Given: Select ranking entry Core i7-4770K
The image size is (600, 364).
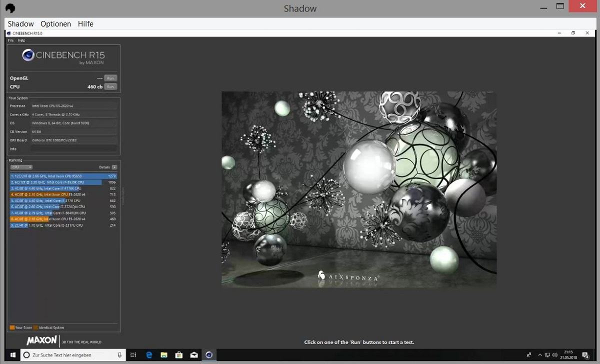Looking at the screenshot, I should click(x=63, y=188).
